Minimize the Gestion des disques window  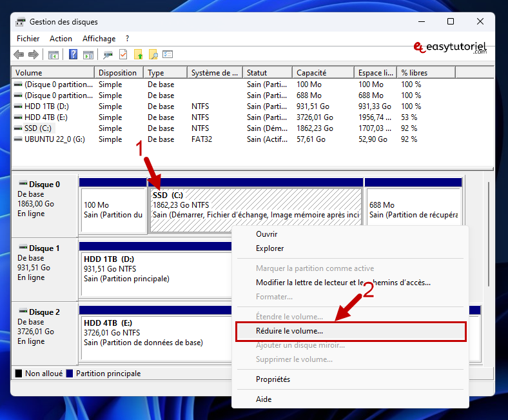pyautogui.click(x=421, y=22)
